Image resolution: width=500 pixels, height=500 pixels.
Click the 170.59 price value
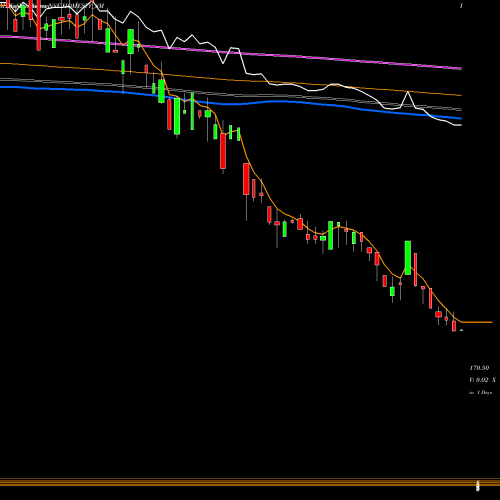point(479,368)
